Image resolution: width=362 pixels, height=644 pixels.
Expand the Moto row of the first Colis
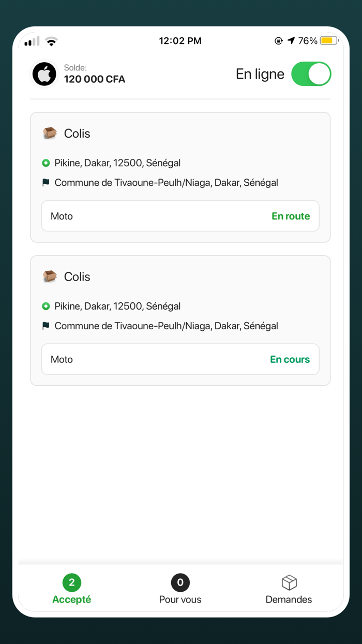pyautogui.click(x=180, y=216)
